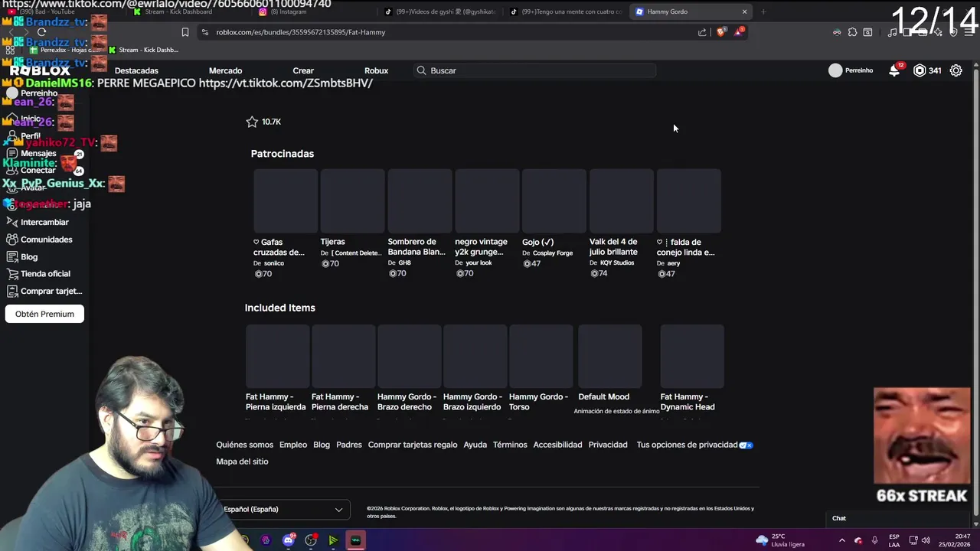Open the Perre.xlsx bookmark in bookmarks bar
Viewport: 980px width, 551px height.
(x=65, y=50)
